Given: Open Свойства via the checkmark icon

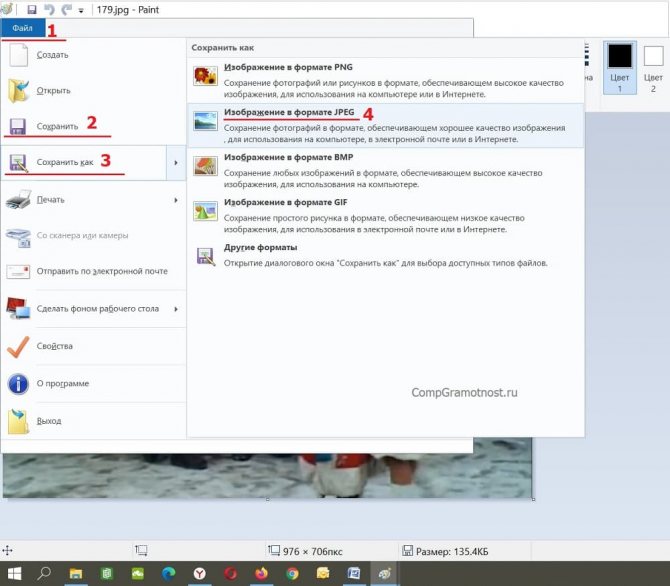Looking at the screenshot, I should (x=18, y=346).
